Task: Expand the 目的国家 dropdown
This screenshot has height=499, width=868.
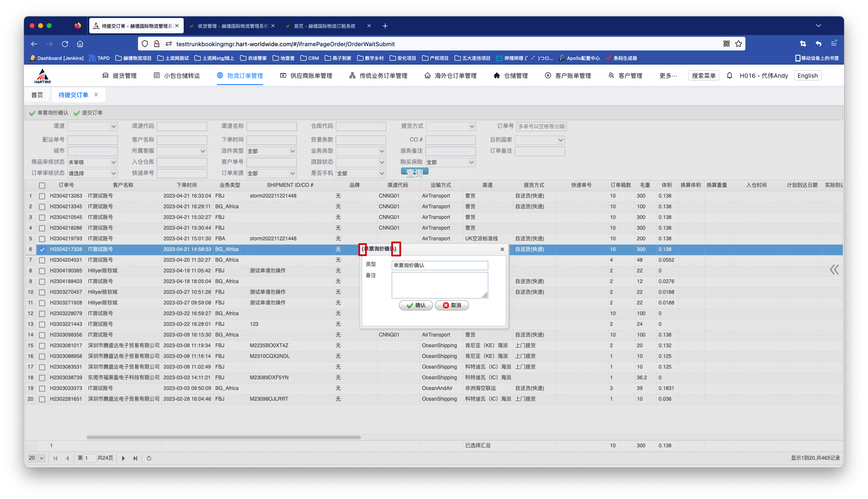Action: point(540,140)
